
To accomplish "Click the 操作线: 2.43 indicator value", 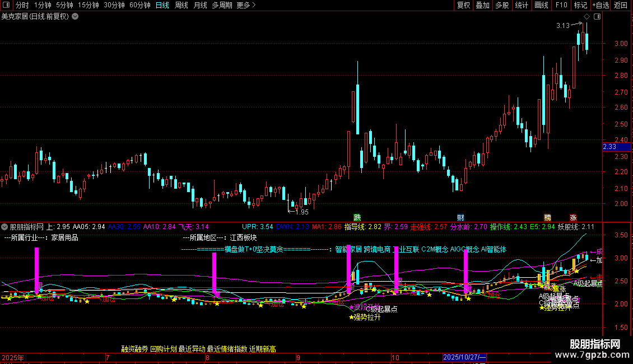I will [509, 227].
